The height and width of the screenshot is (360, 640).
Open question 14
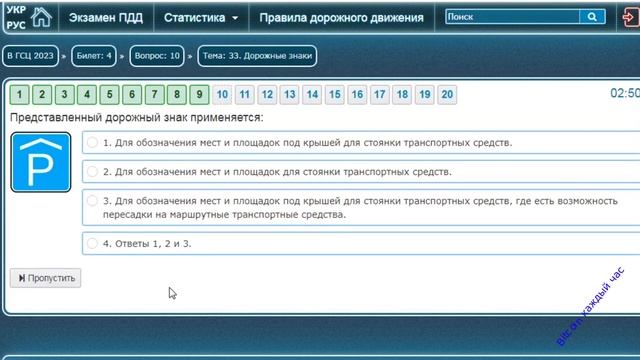[x=312, y=95]
